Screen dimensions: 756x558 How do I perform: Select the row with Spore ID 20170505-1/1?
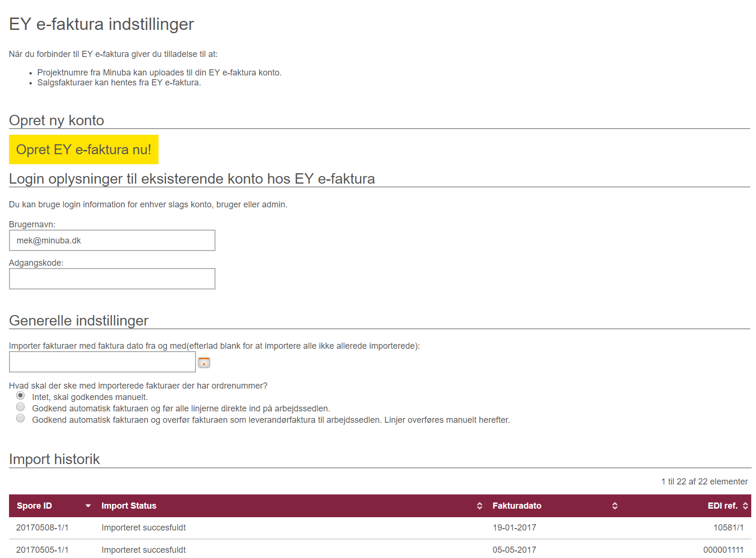(x=380, y=549)
